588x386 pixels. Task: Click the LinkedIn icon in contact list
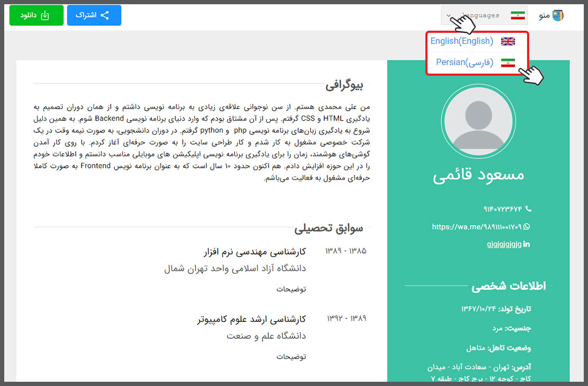[x=527, y=244]
